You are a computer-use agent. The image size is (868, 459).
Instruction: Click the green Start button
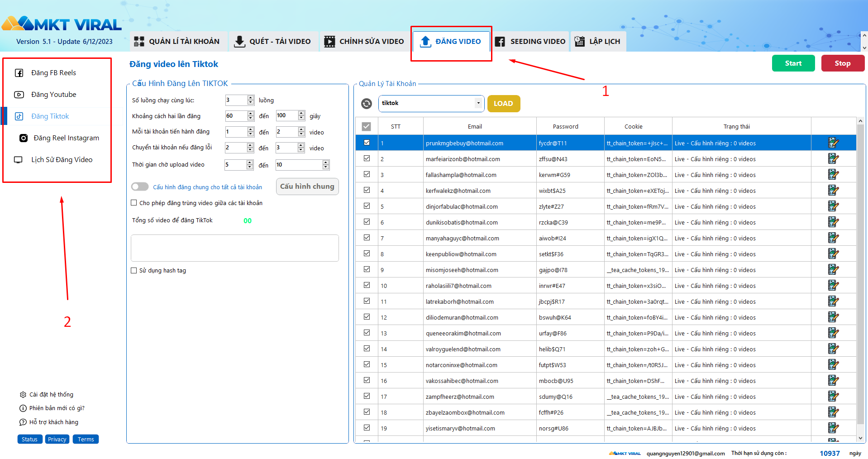[x=793, y=63]
